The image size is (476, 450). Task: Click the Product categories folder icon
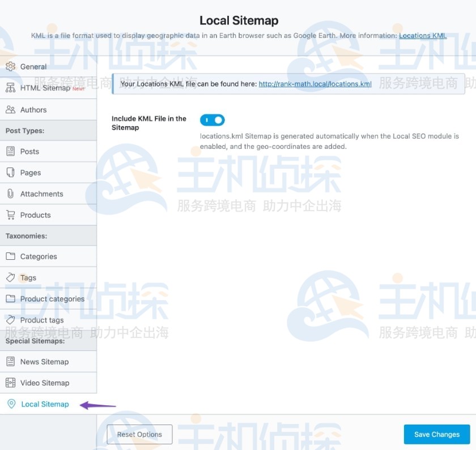pos(12,299)
